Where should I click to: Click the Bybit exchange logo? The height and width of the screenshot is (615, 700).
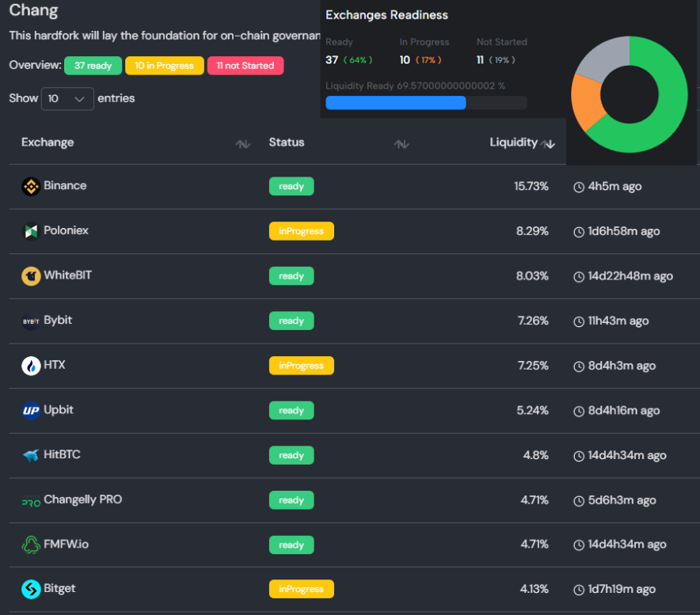pyautogui.click(x=31, y=321)
